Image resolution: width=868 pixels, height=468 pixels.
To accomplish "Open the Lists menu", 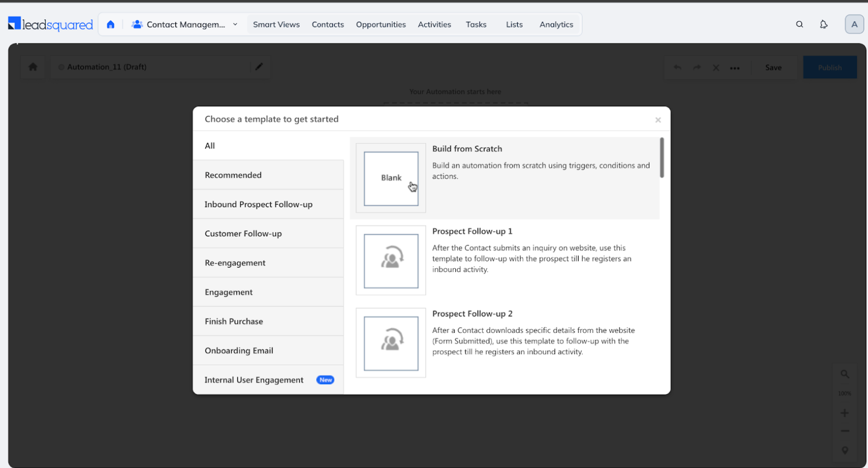I will pos(514,25).
